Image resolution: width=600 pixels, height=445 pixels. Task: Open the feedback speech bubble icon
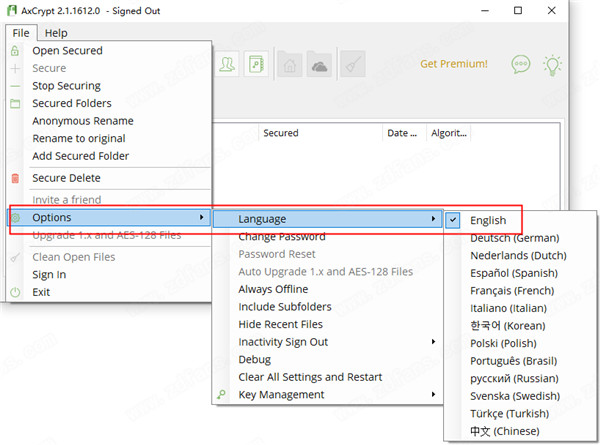521,64
